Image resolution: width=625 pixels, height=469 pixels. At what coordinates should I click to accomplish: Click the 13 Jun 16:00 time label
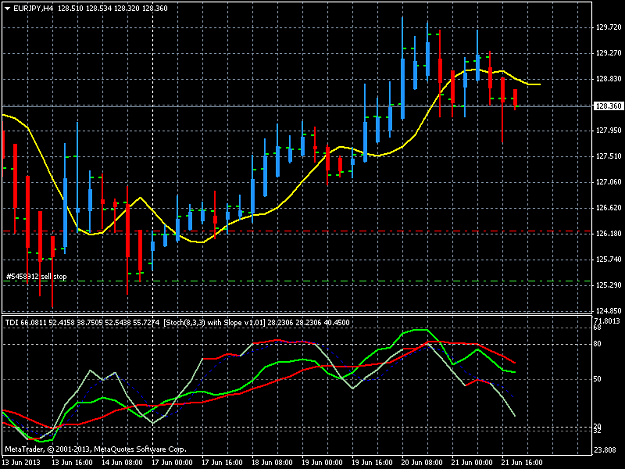coord(72,463)
